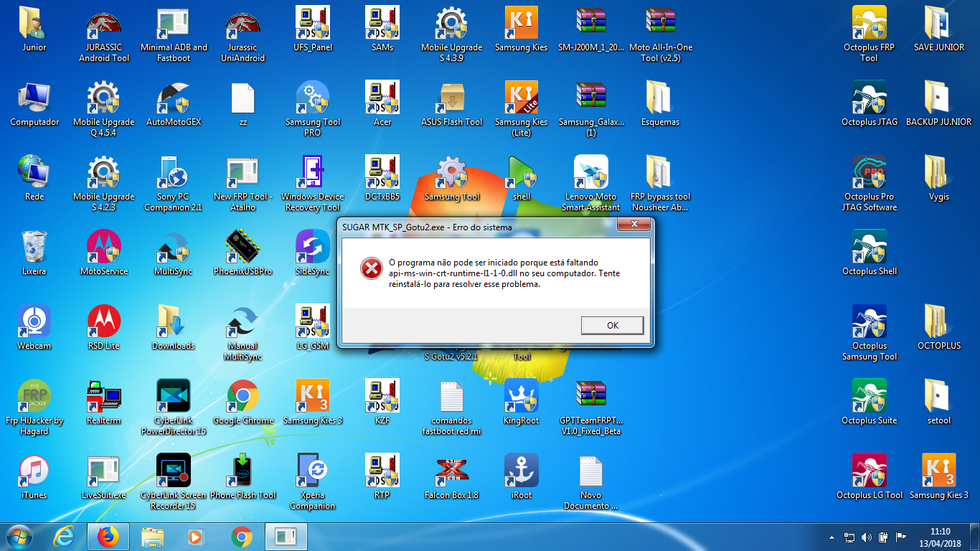Launch Xperia Companion shortcut
Image resolution: width=980 pixels, height=551 pixels.
pyautogui.click(x=313, y=482)
